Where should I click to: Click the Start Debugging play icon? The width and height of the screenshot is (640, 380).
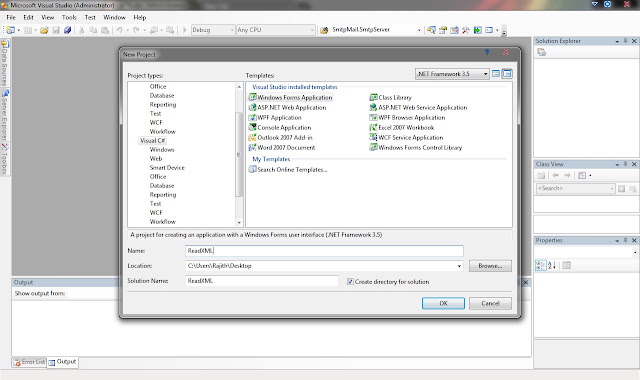pos(184,30)
